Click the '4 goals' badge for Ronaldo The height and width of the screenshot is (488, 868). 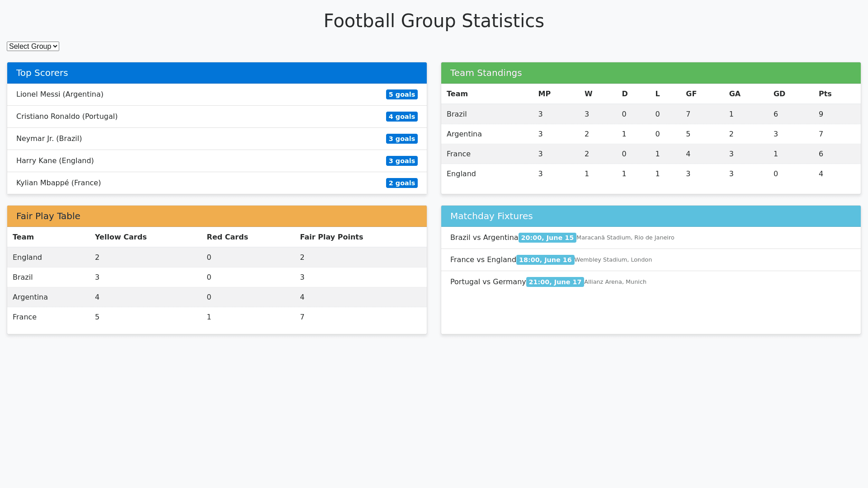click(x=401, y=117)
